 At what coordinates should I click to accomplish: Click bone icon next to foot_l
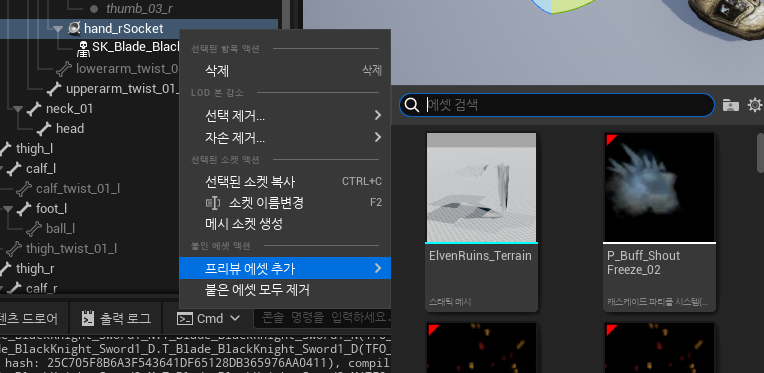[x=24, y=209]
